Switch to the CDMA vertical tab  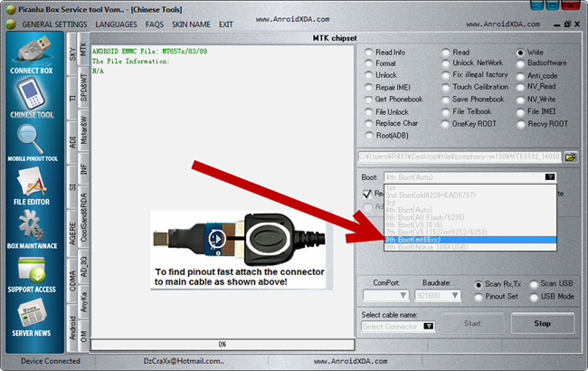click(x=72, y=281)
